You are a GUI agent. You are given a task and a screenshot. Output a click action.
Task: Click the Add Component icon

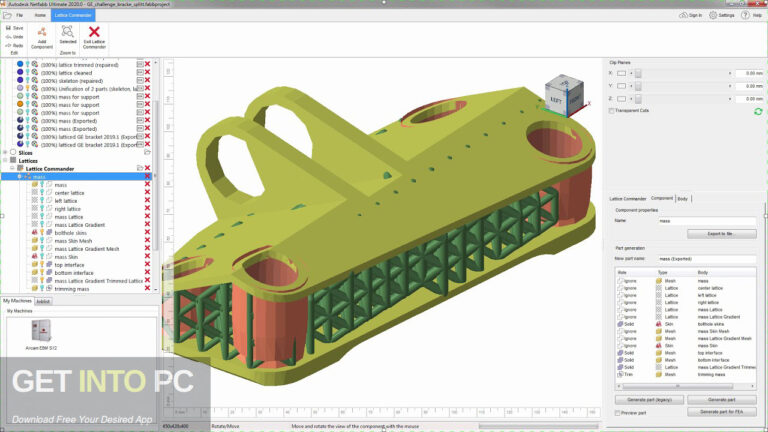tap(42, 33)
